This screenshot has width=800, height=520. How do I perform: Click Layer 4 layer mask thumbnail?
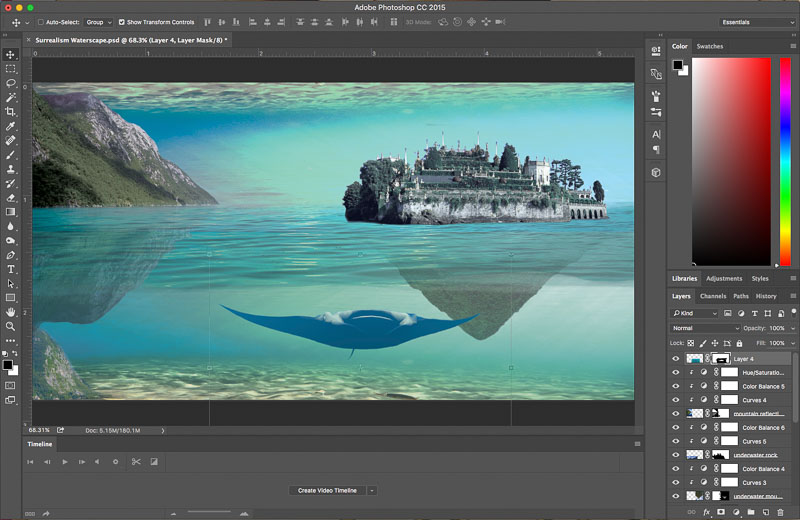(721, 359)
